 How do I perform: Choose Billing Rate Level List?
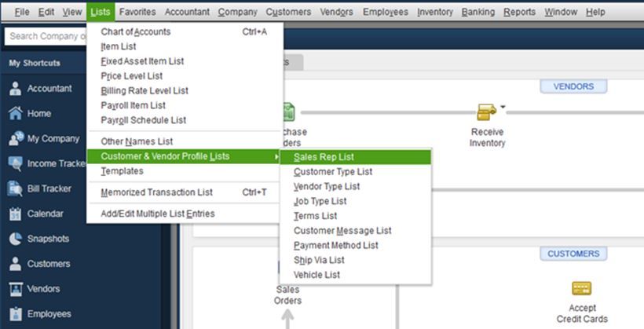tap(185, 91)
